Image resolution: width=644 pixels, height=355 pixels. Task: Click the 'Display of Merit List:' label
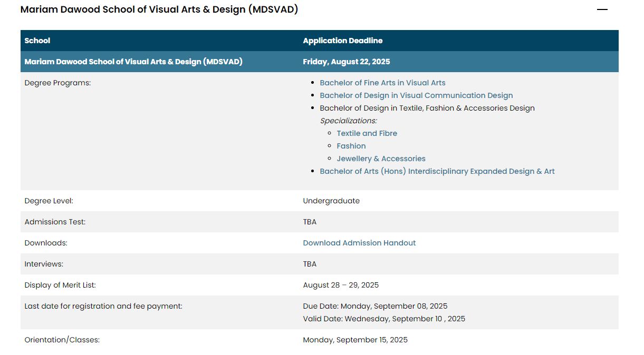point(60,285)
